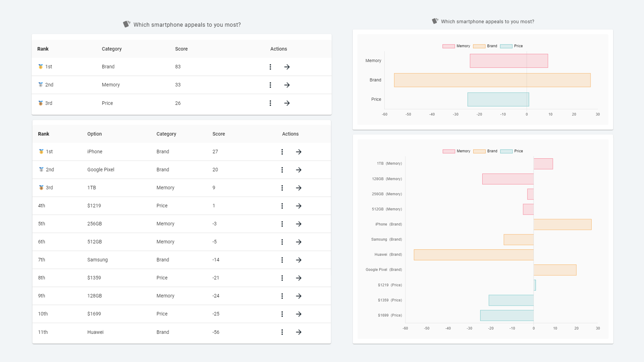Open the three-dot menu in the Samsung row

(282, 260)
